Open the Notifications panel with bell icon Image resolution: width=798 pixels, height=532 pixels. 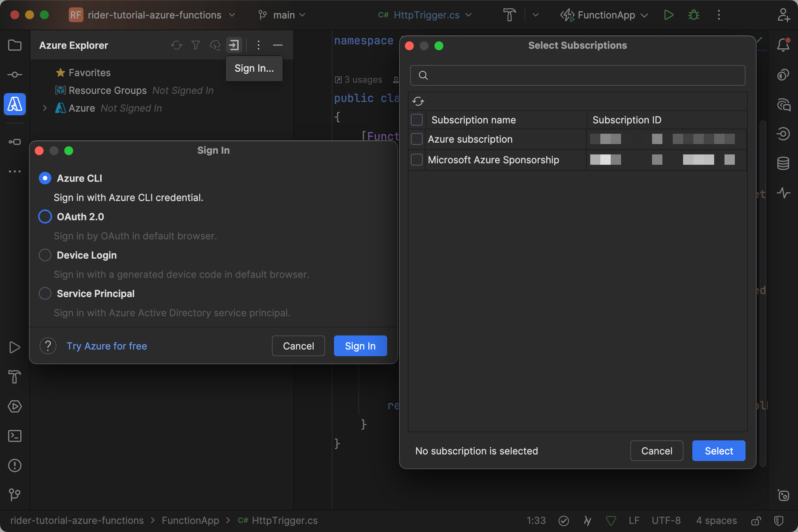pyautogui.click(x=783, y=45)
